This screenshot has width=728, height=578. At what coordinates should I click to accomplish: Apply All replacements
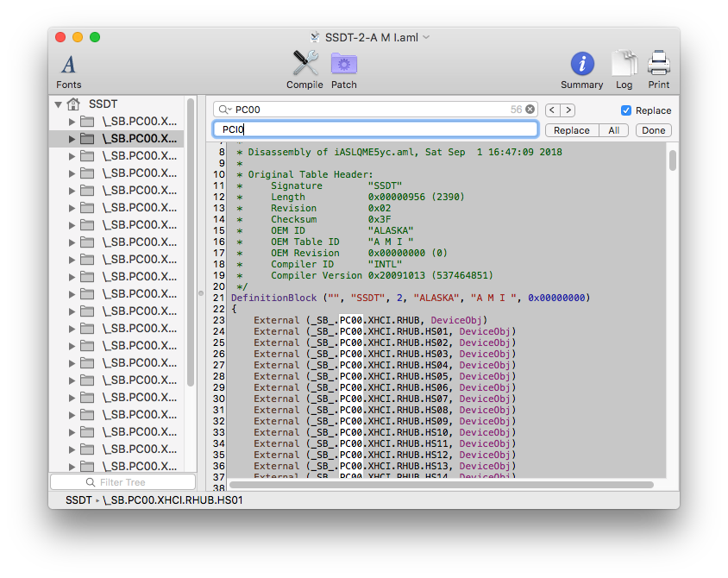[x=613, y=129]
